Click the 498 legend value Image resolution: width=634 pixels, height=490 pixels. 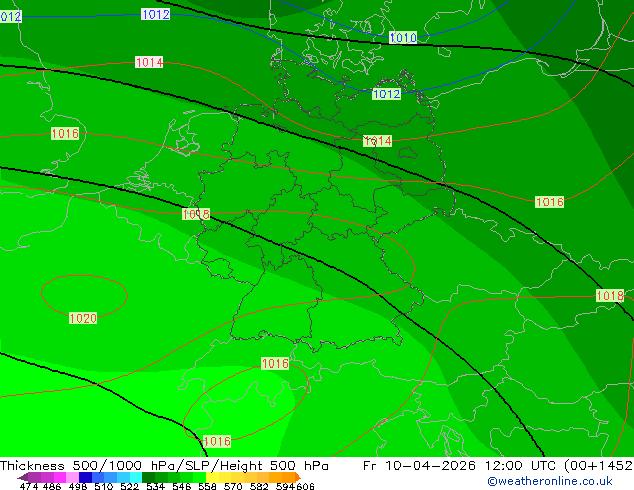tap(78, 486)
